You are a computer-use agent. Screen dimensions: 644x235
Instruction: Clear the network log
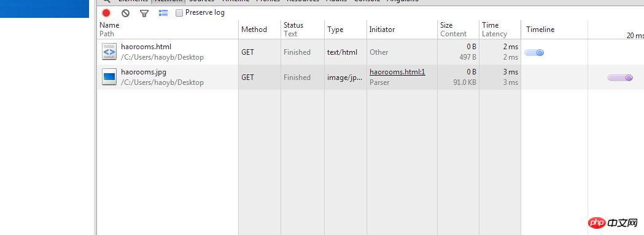click(x=125, y=13)
